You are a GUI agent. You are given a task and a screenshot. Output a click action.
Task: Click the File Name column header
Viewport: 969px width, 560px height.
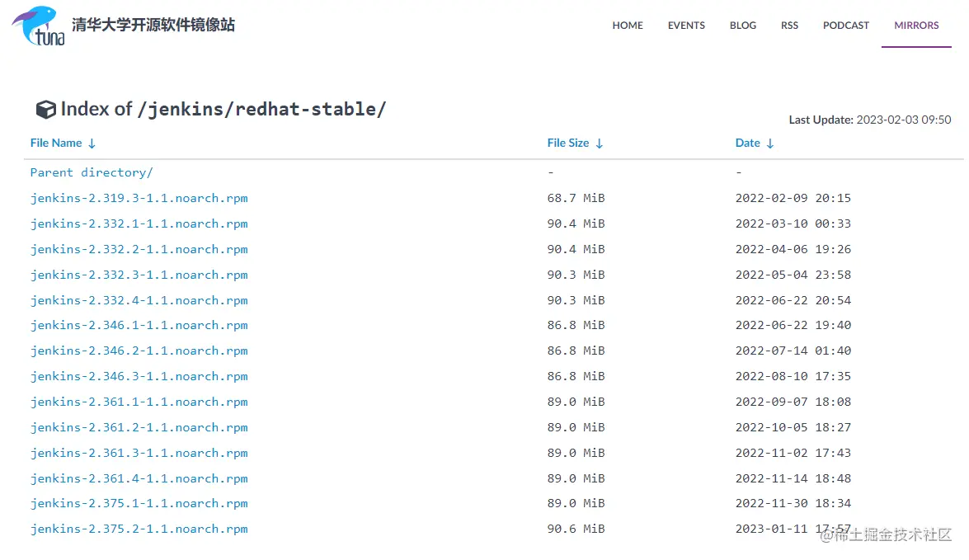(x=56, y=143)
